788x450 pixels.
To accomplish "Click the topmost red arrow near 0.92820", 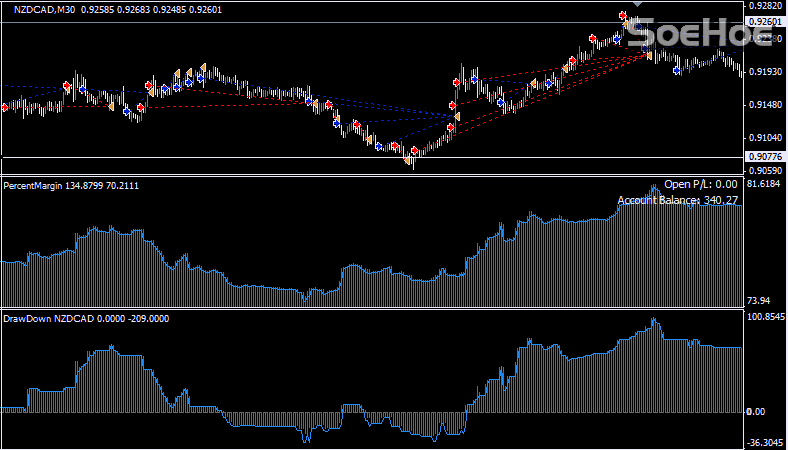I will coord(623,16).
